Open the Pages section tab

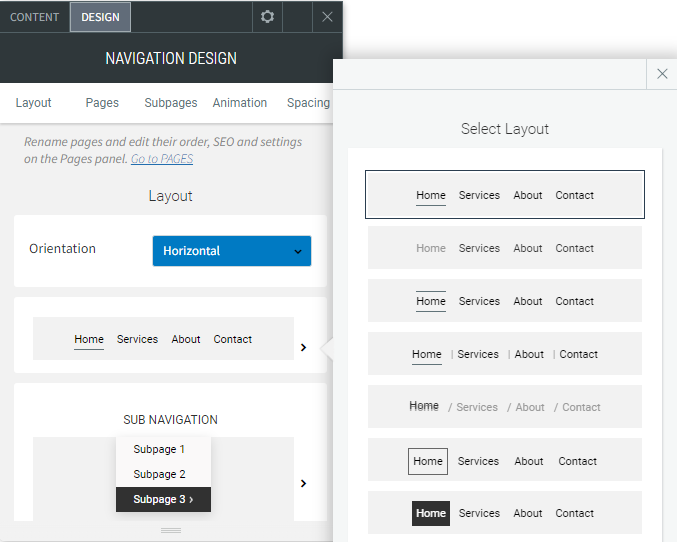click(102, 103)
